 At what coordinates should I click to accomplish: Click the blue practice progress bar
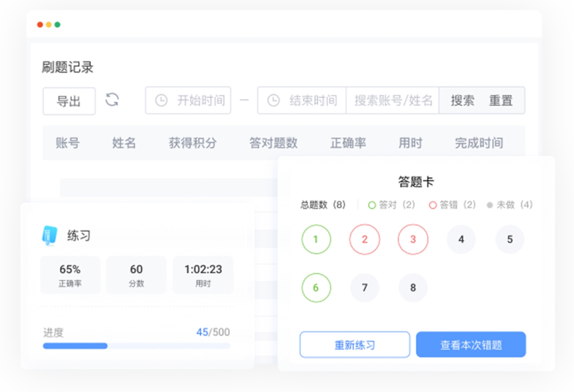coord(75,346)
